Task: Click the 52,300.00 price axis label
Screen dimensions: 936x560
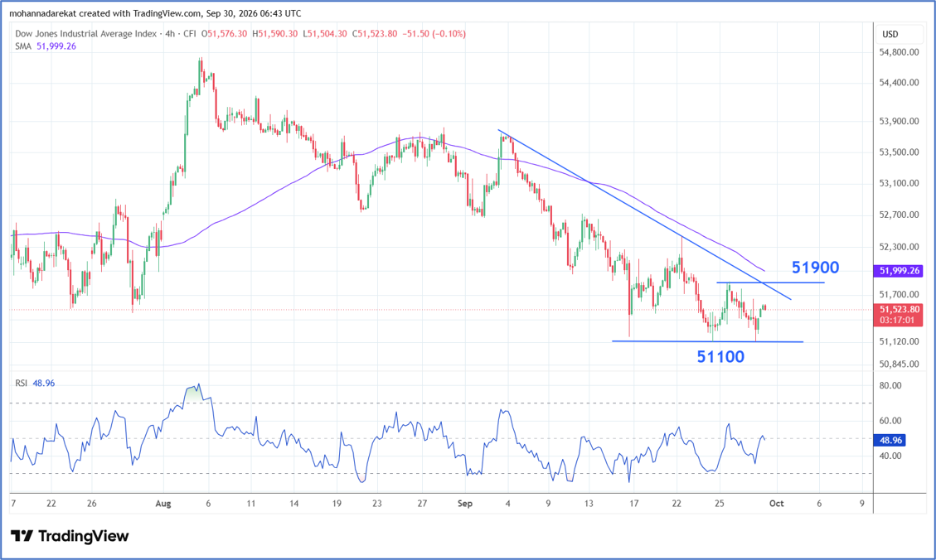Action: tap(899, 247)
